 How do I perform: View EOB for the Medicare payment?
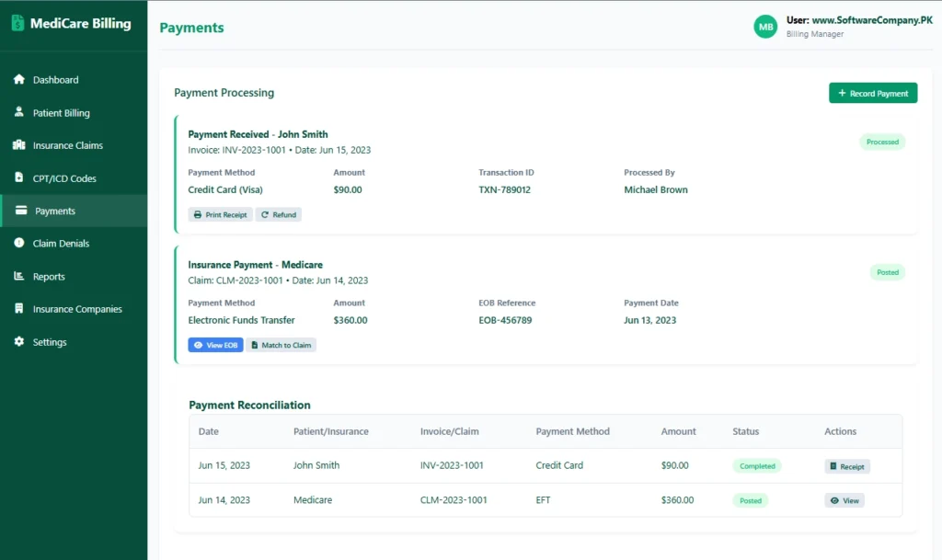click(215, 345)
